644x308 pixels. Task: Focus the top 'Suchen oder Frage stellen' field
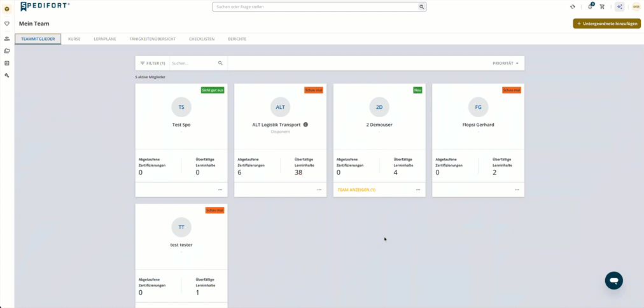pyautogui.click(x=316, y=6)
